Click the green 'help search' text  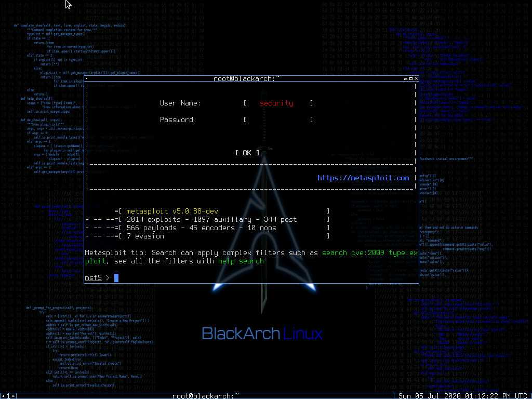point(241,261)
